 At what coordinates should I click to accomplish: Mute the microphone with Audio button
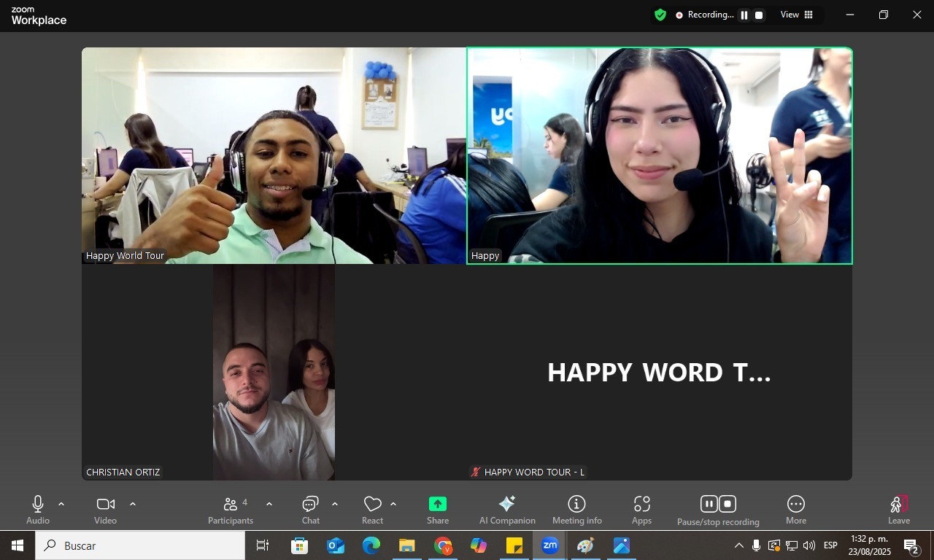[38, 510]
